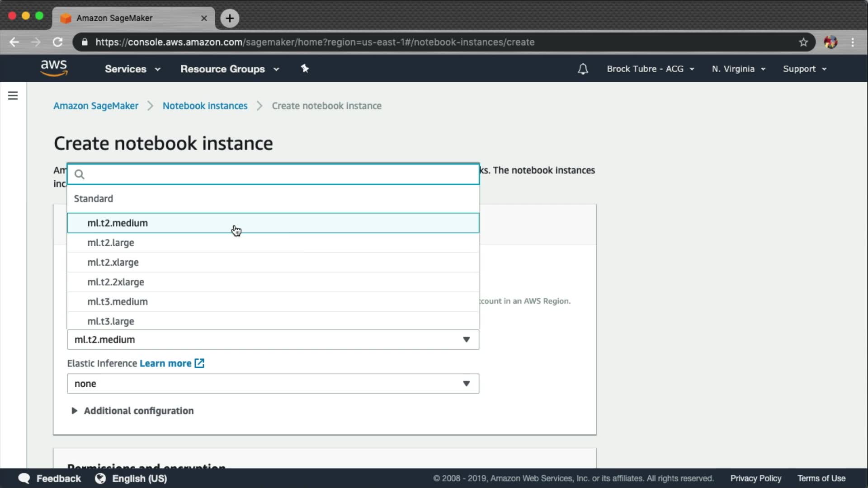Open the notifications bell icon
The height and width of the screenshot is (488, 868).
pos(583,69)
